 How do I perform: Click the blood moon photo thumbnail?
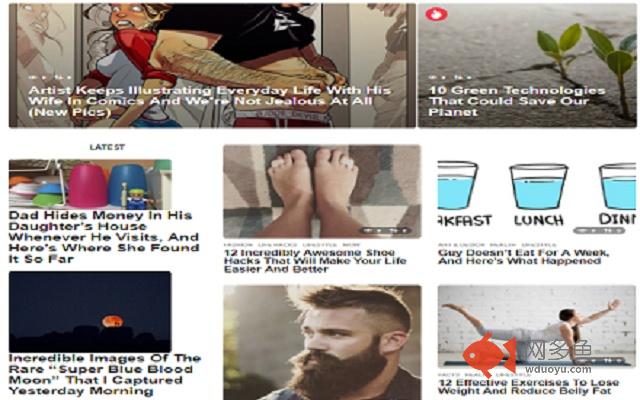click(x=90, y=312)
